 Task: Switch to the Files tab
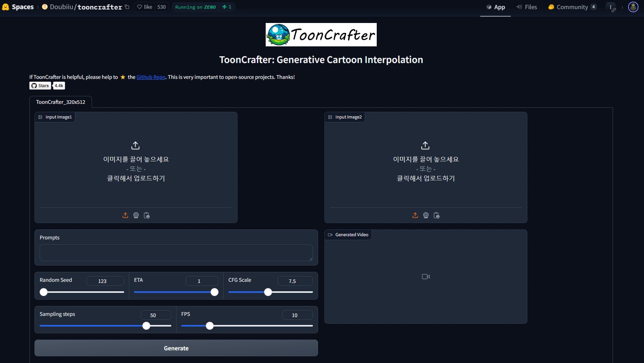pyautogui.click(x=527, y=7)
